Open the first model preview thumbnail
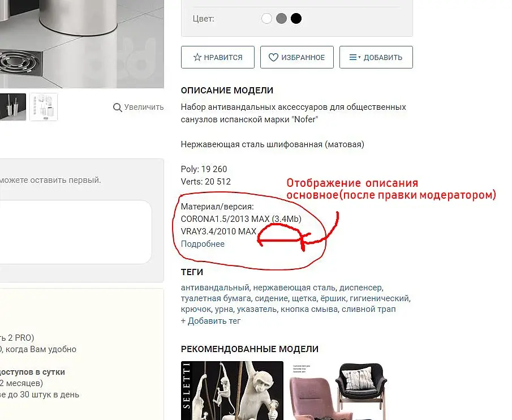Image resolution: width=512 pixels, height=420 pixels. point(12,107)
